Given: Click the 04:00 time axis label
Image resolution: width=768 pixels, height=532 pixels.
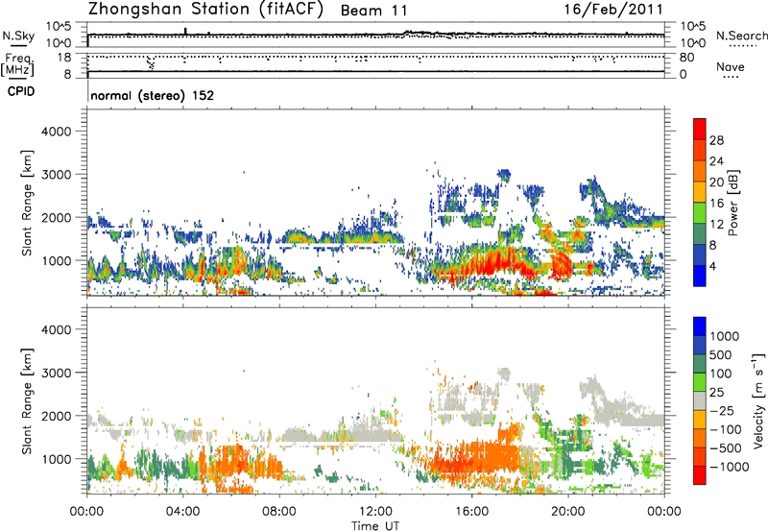Looking at the screenshot, I should click(182, 512).
